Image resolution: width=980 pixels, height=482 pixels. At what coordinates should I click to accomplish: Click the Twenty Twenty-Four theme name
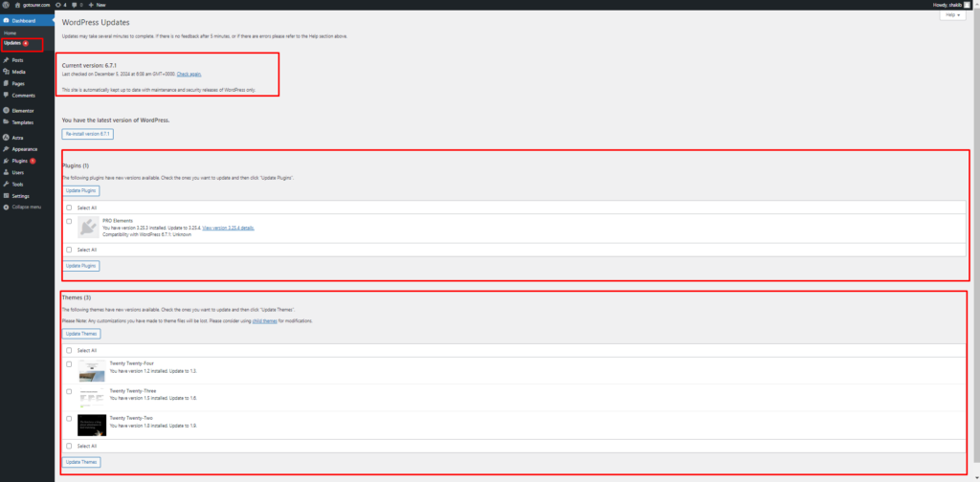click(x=132, y=363)
